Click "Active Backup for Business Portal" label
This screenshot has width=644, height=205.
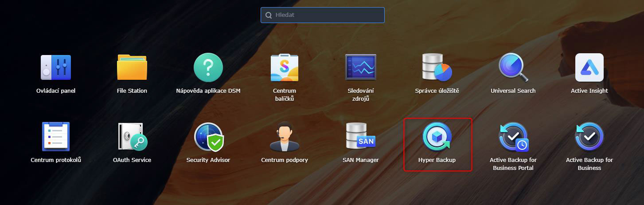click(513, 164)
